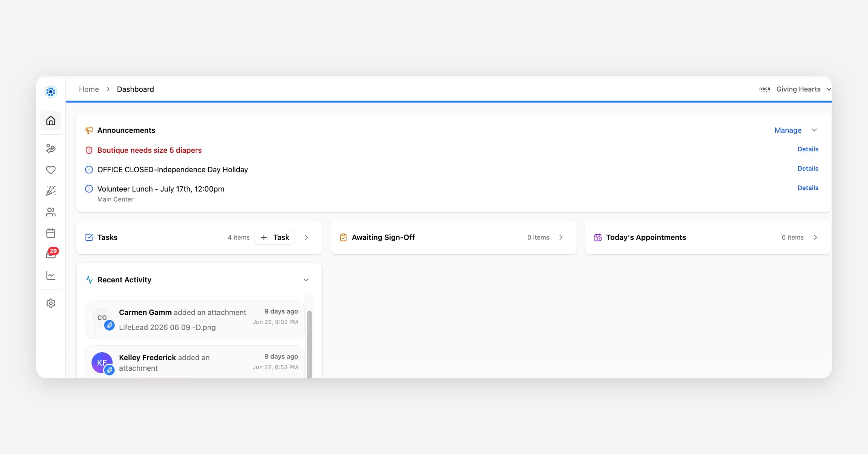The width and height of the screenshot is (868, 454).
Task: Open the Home icon in sidebar
Action: click(51, 121)
